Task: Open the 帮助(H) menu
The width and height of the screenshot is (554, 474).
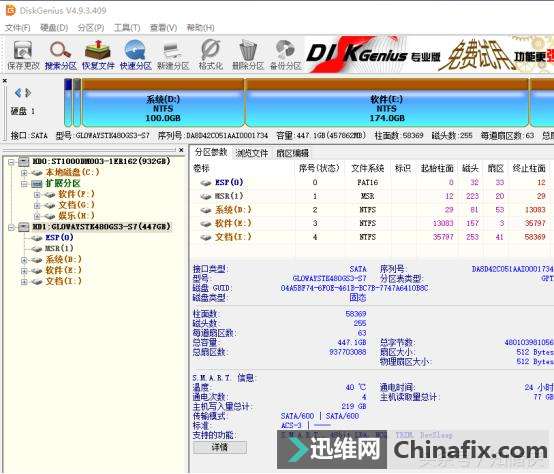Action: click(200, 28)
